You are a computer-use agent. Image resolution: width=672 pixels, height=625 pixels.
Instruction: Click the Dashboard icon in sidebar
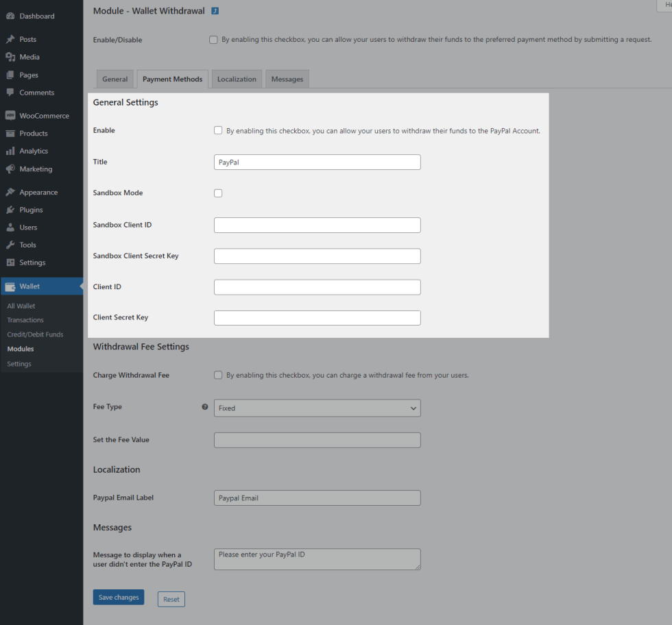coord(10,16)
